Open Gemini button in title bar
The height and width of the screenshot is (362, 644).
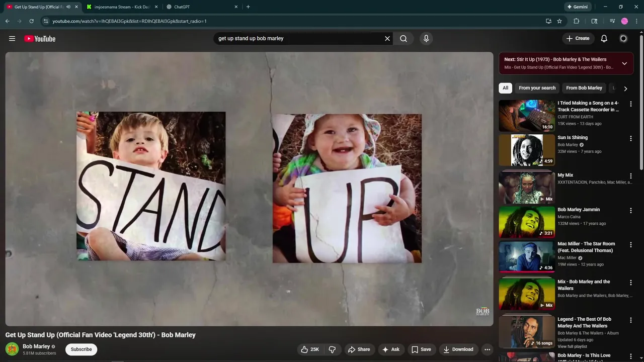tap(577, 7)
